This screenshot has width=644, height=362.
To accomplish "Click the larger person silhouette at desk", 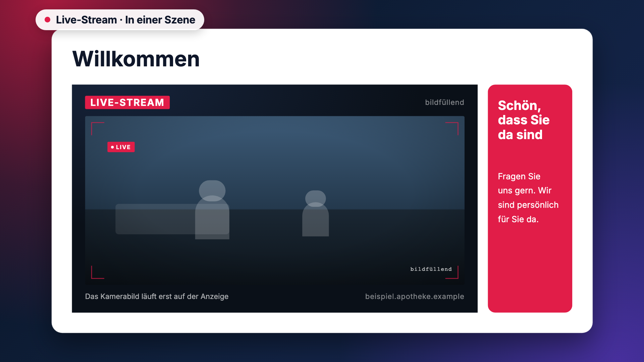I will [x=212, y=210].
